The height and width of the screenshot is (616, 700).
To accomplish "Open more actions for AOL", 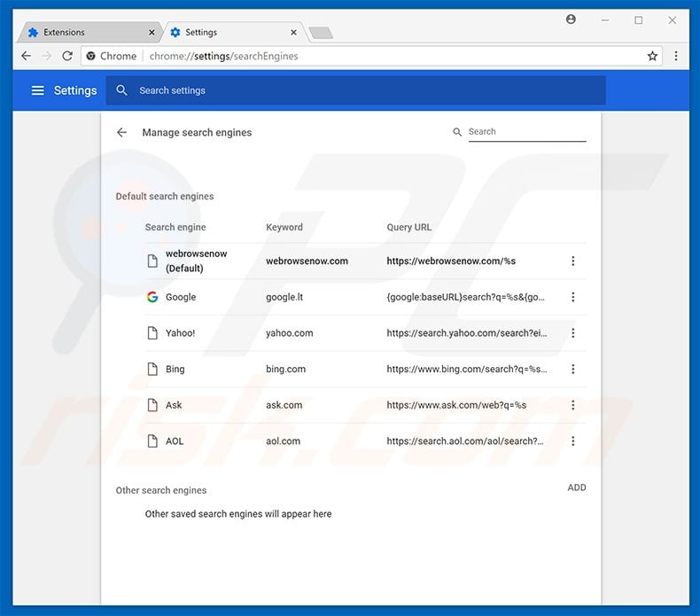I will [572, 441].
